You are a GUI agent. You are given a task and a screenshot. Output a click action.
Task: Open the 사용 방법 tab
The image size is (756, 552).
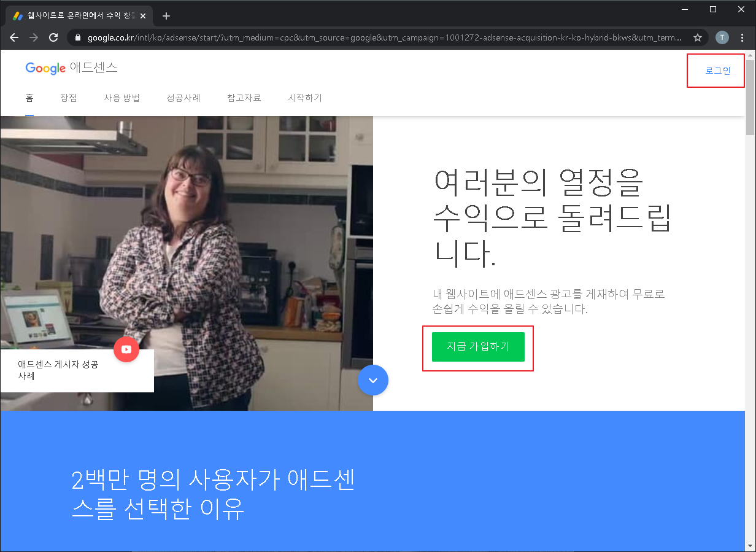(122, 98)
